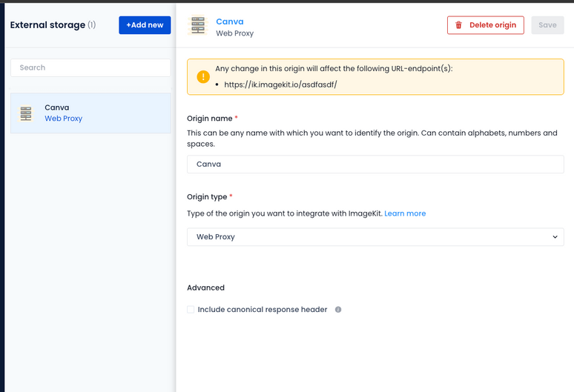
Task: Click the External storage heading
Action: (x=47, y=25)
